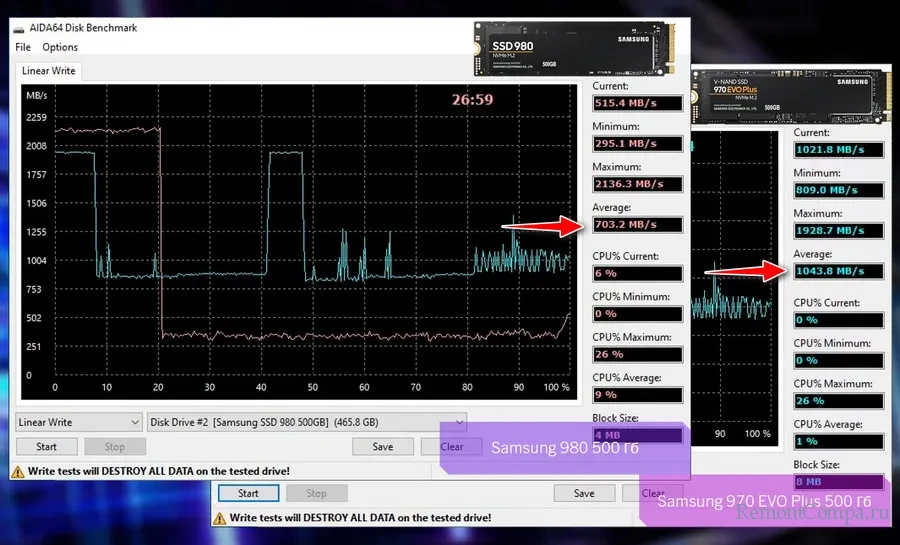Click Save in Samsung 980 window
Viewport: 900px width, 545px height.
click(383, 446)
